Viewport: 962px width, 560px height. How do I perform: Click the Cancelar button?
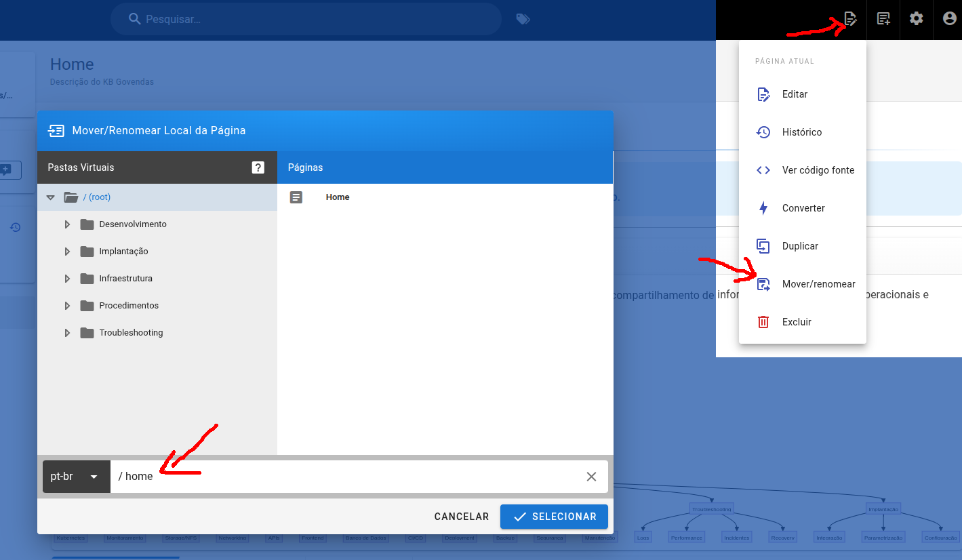pos(461,517)
